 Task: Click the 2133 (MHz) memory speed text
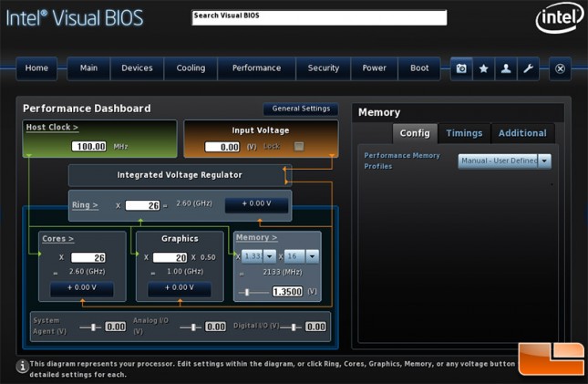(x=282, y=272)
